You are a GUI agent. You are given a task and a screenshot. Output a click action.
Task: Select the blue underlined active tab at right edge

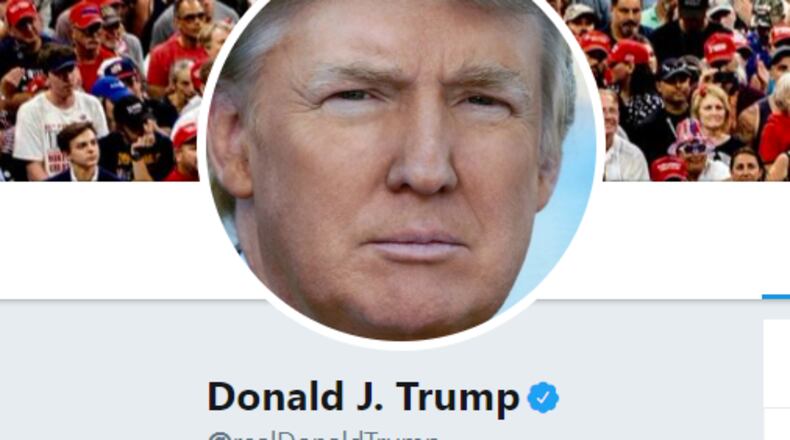776,297
